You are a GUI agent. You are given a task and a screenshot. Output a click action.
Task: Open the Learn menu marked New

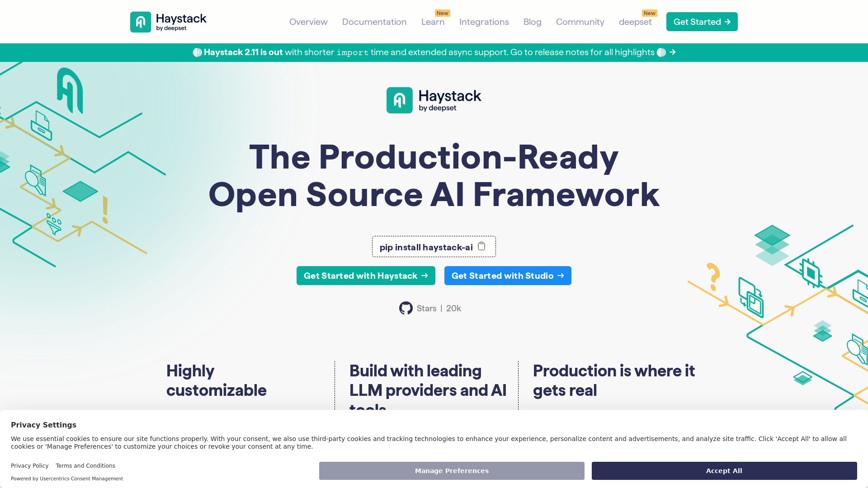point(433,22)
